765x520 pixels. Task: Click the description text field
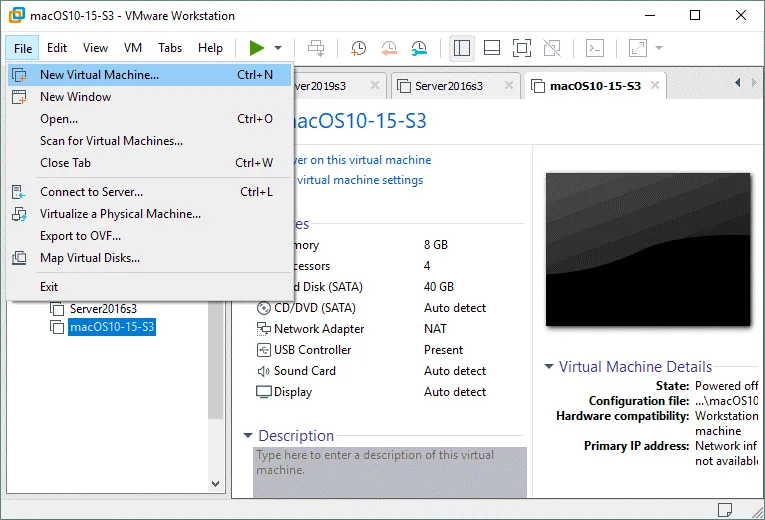click(x=388, y=470)
